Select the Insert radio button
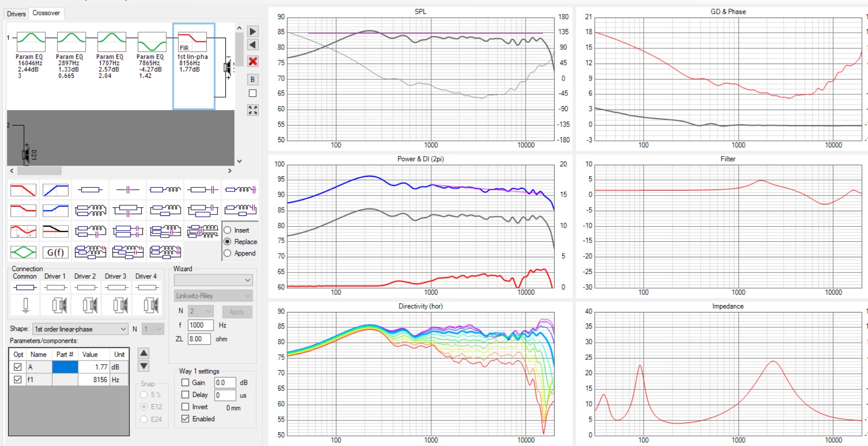The width and height of the screenshot is (868, 446). 228,230
